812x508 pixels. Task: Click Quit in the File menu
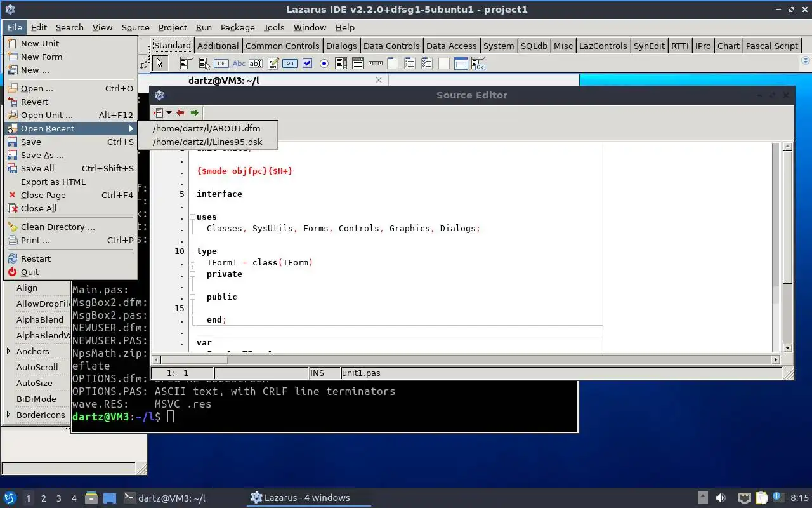(70, 272)
